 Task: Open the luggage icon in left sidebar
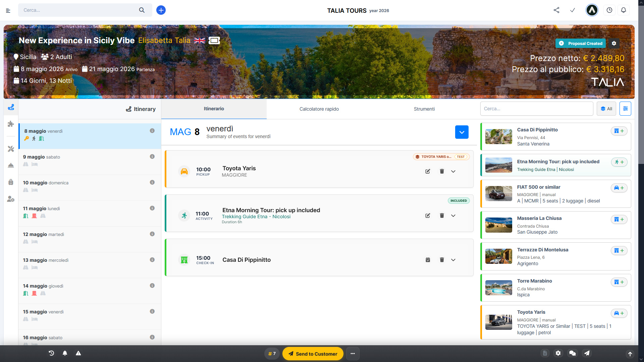coord(11,182)
